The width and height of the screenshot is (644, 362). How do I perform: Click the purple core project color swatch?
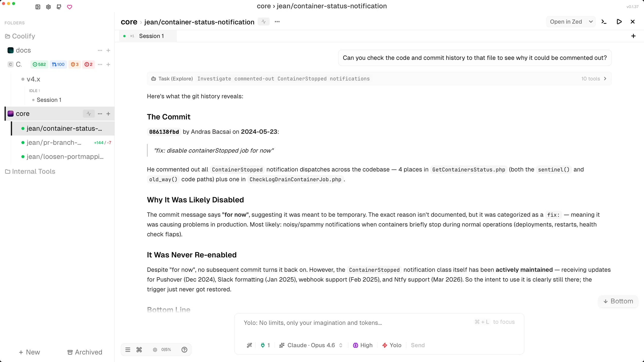tap(10, 114)
